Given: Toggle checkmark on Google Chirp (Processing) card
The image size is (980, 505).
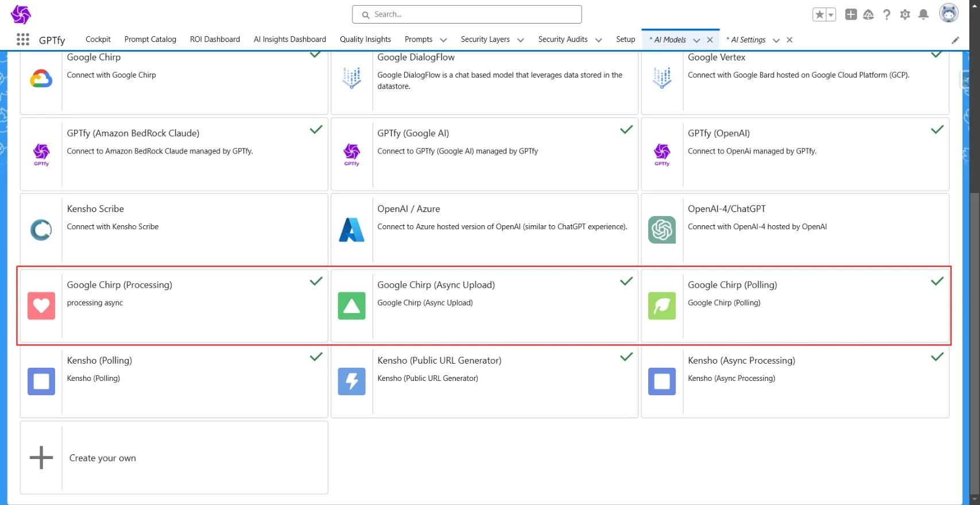Looking at the screenshot, I should click(316, 282).
